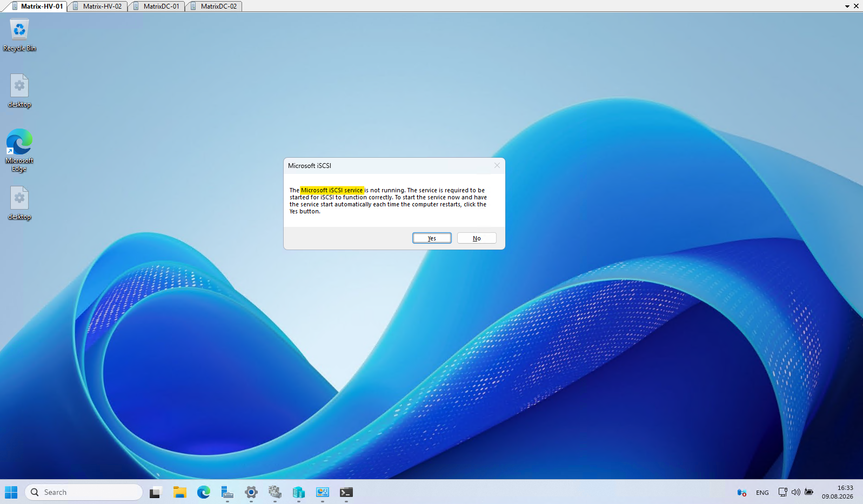The image size is (863, 504).
Task: Select the first desktop settings file icon
Action: pos(19,91)
